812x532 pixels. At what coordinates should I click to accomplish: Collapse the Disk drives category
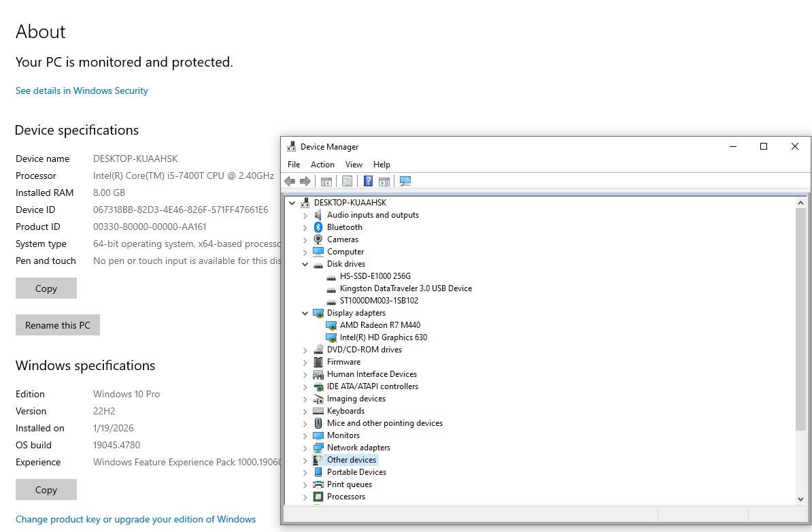click(305, 264)
